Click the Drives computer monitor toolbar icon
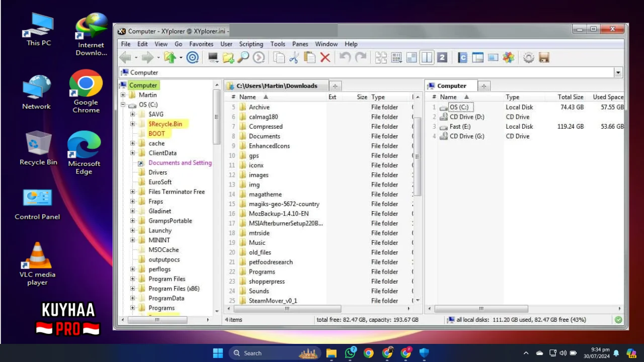The image size is (644, 362). pyautogui.click(x=213, y=58)
